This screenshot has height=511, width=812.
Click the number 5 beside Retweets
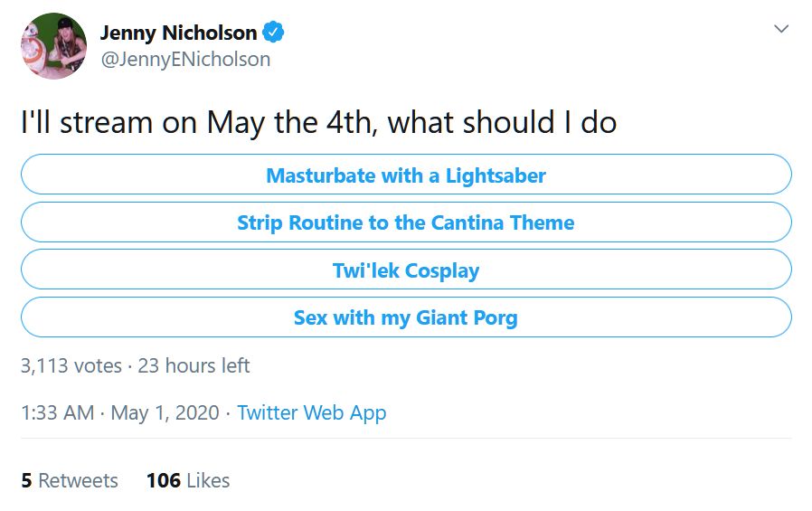26,480
